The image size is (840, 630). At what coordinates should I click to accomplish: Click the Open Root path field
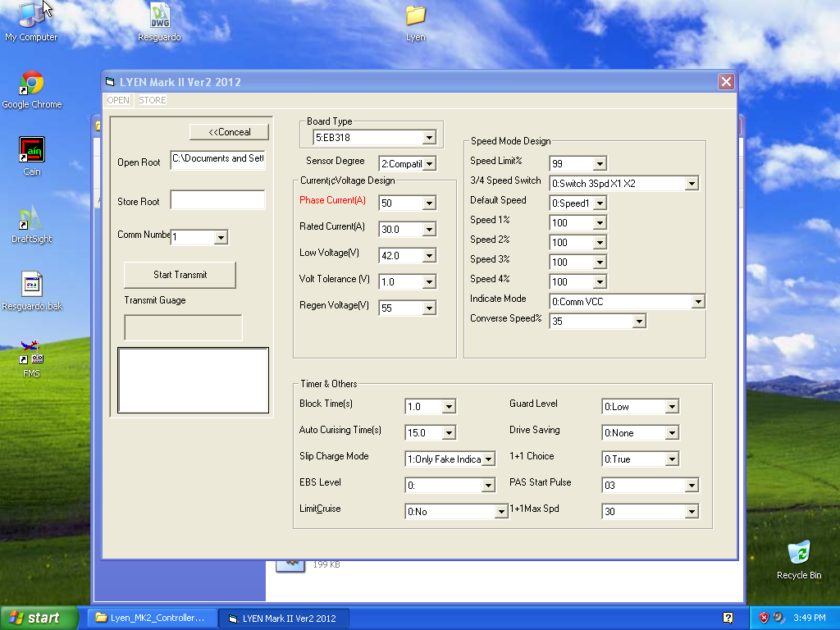(217, 160)
